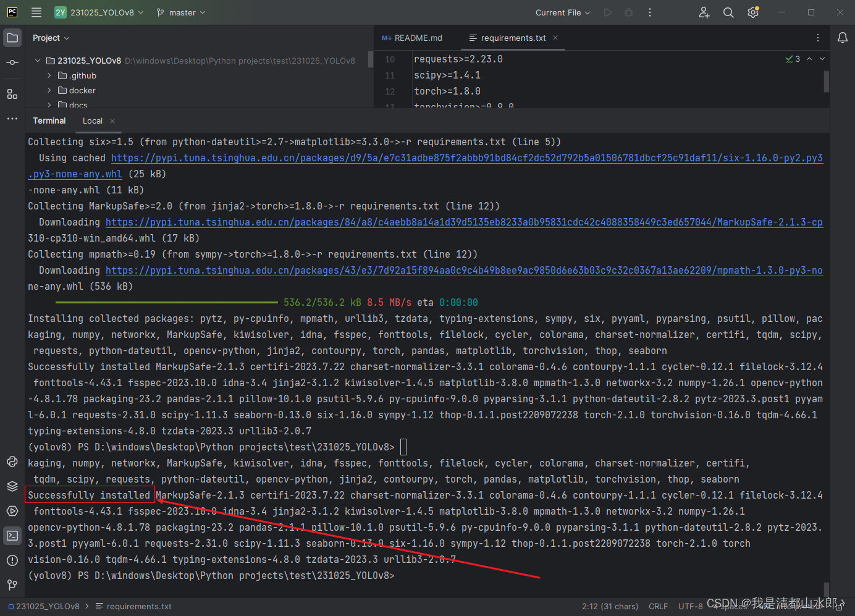Viewport: 855px width, 616px height.
Task: Select the .github folder in tree
Action: tap(83, 75)
